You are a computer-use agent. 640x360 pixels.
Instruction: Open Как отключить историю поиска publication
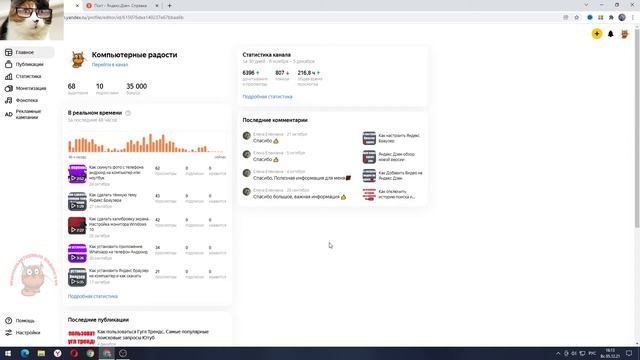(x=397, y=194)
